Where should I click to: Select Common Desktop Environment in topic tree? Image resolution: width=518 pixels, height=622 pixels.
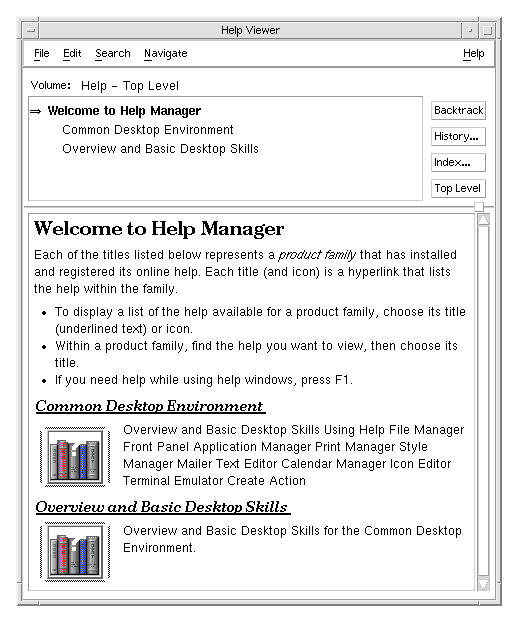[x=148, y=130]
